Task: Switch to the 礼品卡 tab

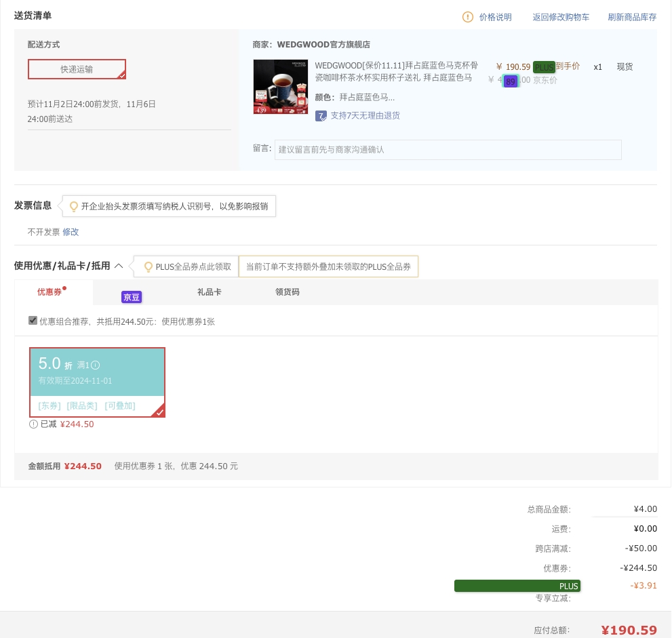Action: click(x=209, y=292)
